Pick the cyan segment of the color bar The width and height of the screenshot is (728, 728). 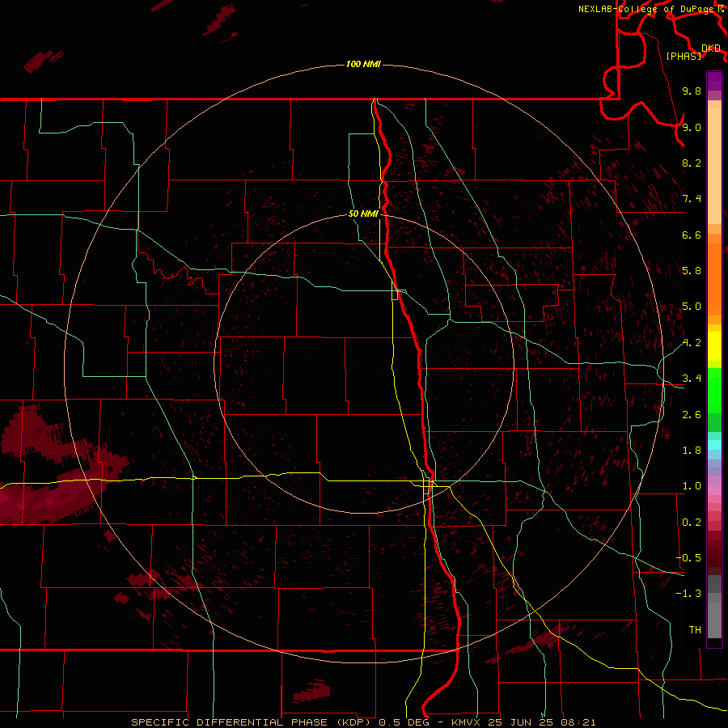tap(714, 445)
